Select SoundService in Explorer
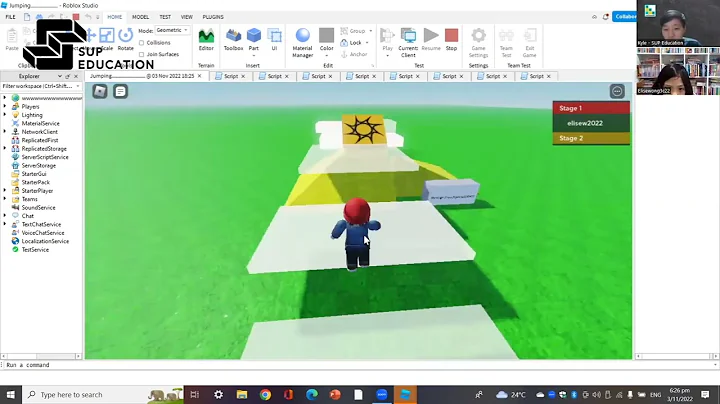The width and height of the screenshot is (720, 404). pos(38,208)
